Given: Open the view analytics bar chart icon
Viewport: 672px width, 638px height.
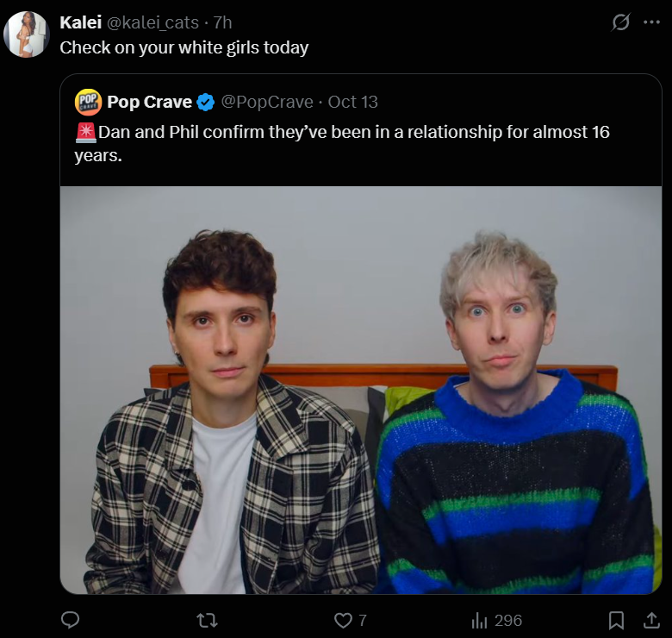Looking at the screenshot, I should [x=480, y=621].
